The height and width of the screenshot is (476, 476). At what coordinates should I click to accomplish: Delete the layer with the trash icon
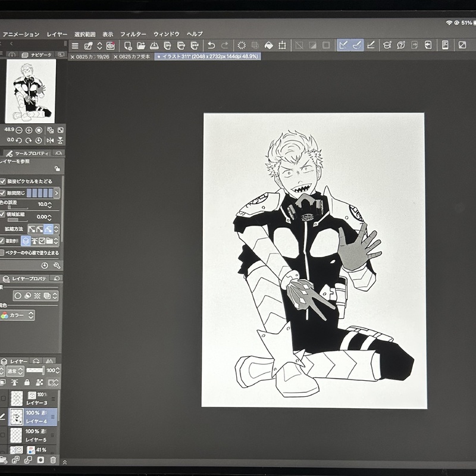[x=53, y=460]
